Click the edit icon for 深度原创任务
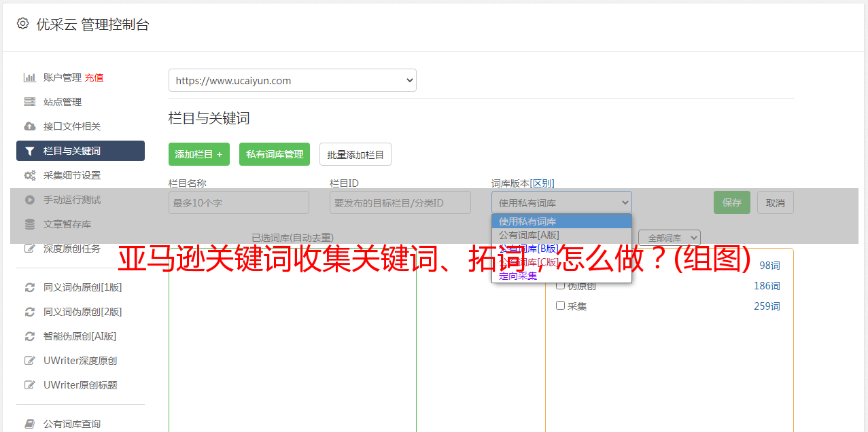The width and height of the screenshot is (868, 432). 29,249
